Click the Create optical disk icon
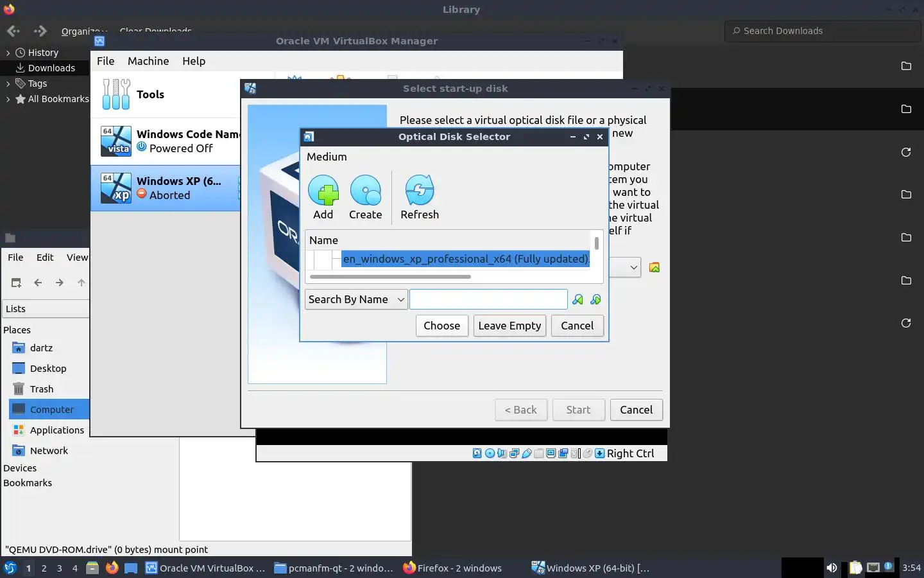The width and height of the screenshot is (924, 578). [366, 191]
